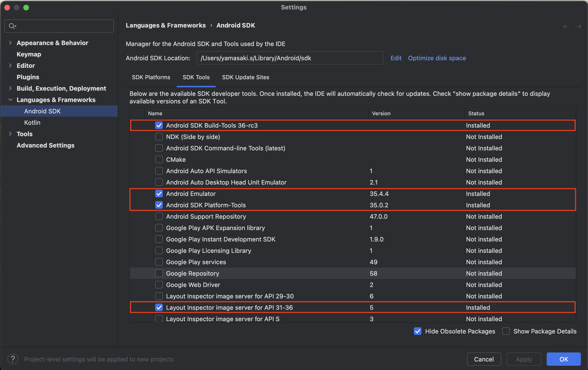
Task: Click the Help question mark icon
Action: click(13, 359)
